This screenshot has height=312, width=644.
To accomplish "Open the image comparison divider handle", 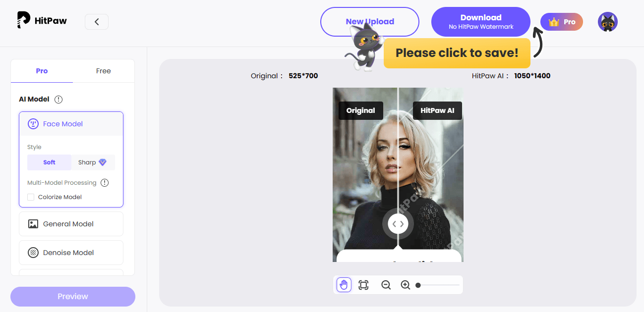I will 398,223.
